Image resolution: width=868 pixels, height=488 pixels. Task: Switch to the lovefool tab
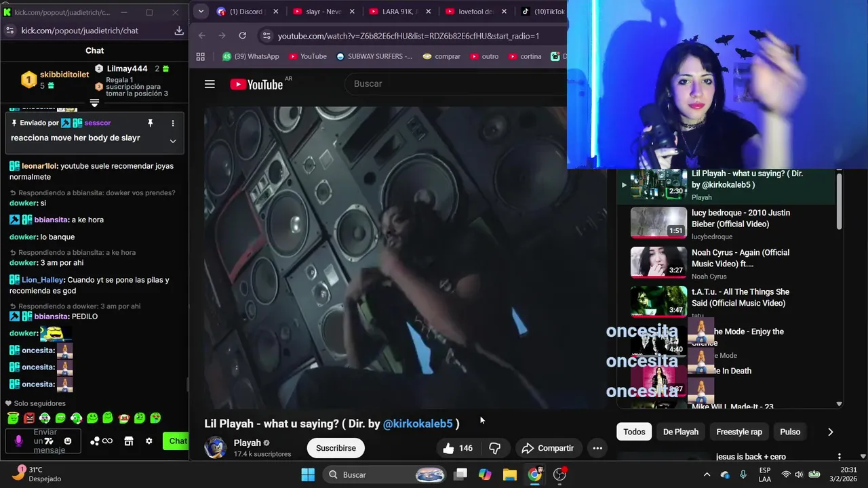tap(477, 12)
